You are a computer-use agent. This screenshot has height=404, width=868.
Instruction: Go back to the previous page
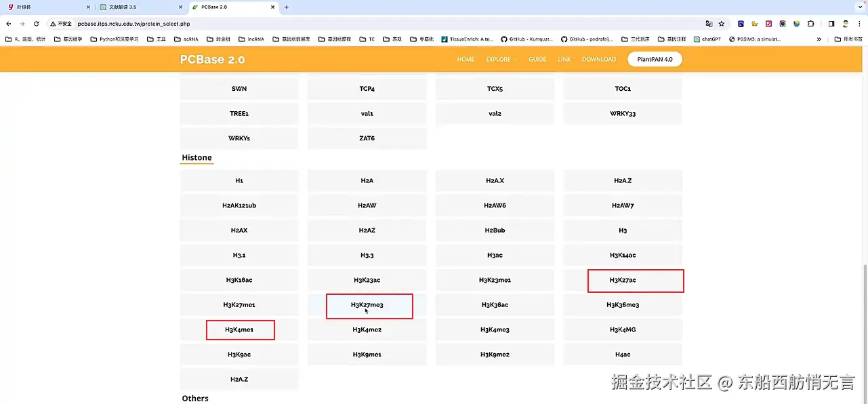tap(8, 23)
